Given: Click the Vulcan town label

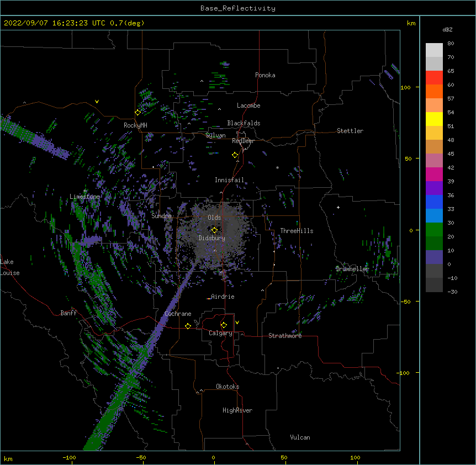Looking at the screenshot, I should tap(300, 437).
